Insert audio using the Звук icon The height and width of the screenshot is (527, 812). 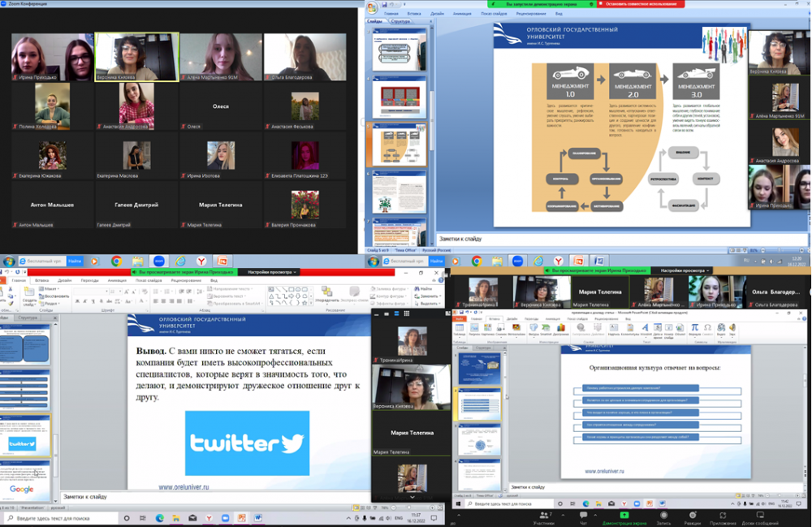click(x=732, y=329)
